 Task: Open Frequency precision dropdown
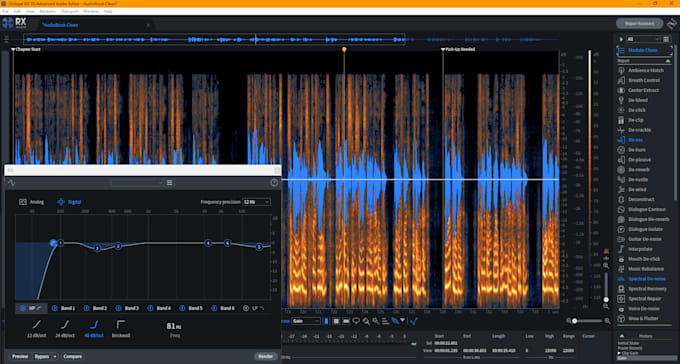(256, 202)
